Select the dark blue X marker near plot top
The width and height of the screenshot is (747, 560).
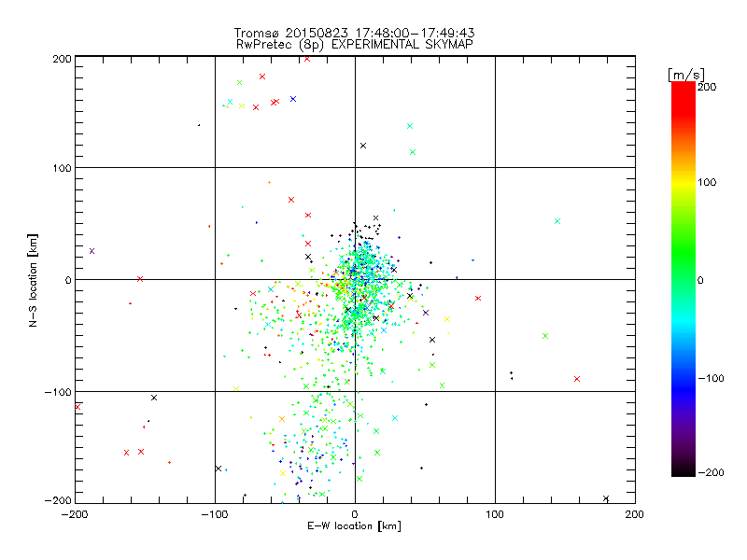click(293, 99)
